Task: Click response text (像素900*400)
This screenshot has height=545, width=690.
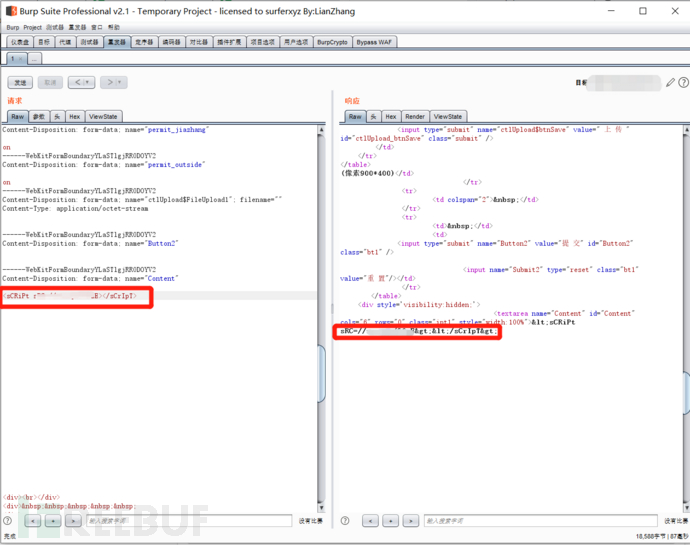Action: click(368, 173)
